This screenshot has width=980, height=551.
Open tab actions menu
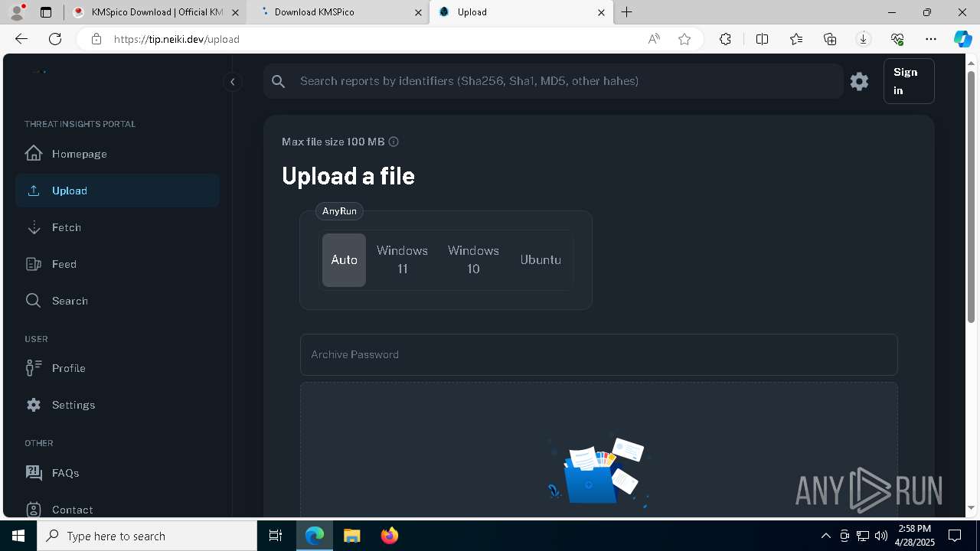46,12
